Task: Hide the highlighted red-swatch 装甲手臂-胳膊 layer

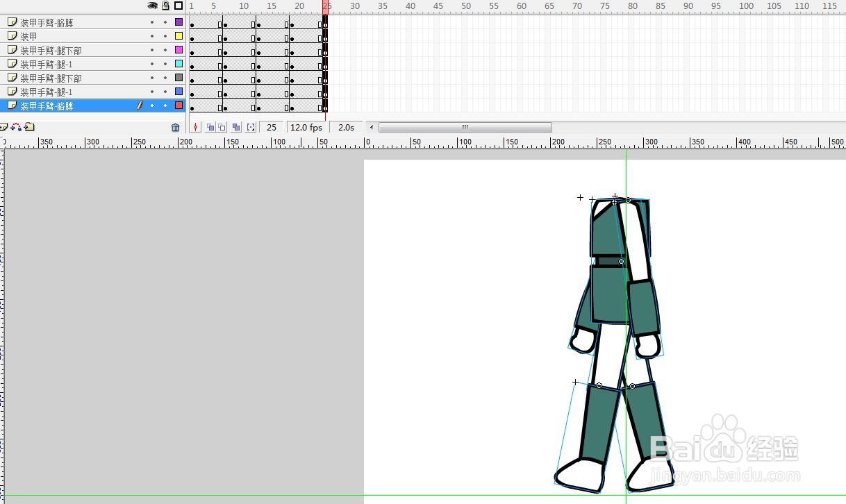Action: (152, 106)
